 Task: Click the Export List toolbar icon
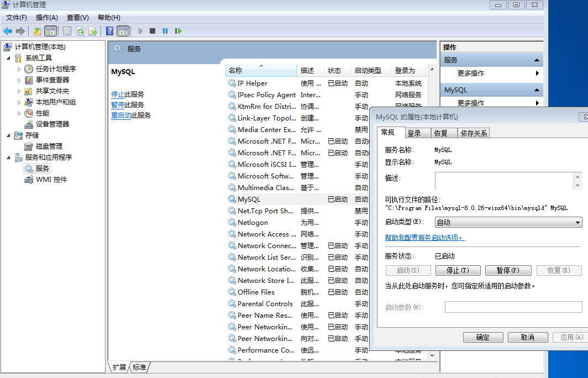click(93, 31)
